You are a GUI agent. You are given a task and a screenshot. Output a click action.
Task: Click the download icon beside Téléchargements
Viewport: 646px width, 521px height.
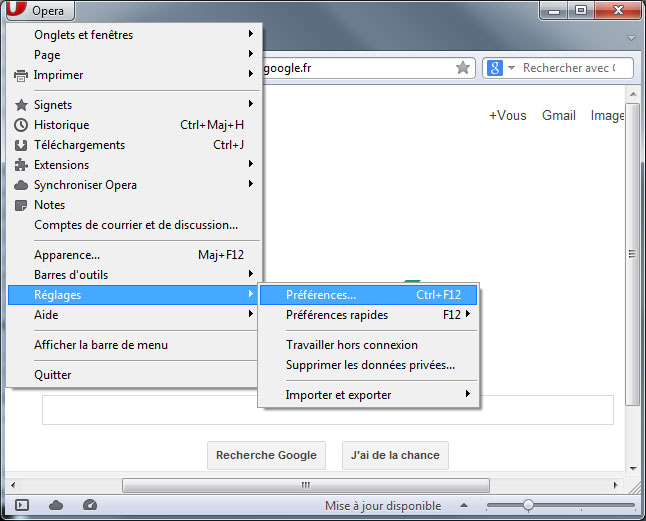[x=21, y=145]
